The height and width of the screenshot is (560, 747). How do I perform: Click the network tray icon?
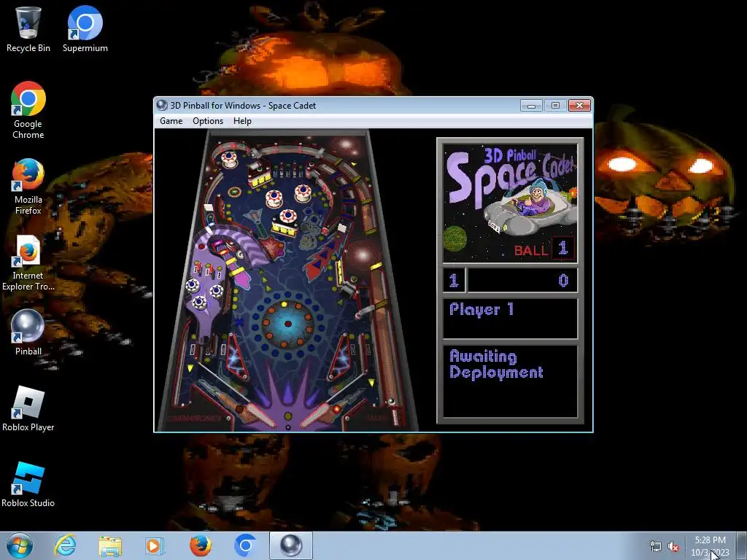coord(656,547)
